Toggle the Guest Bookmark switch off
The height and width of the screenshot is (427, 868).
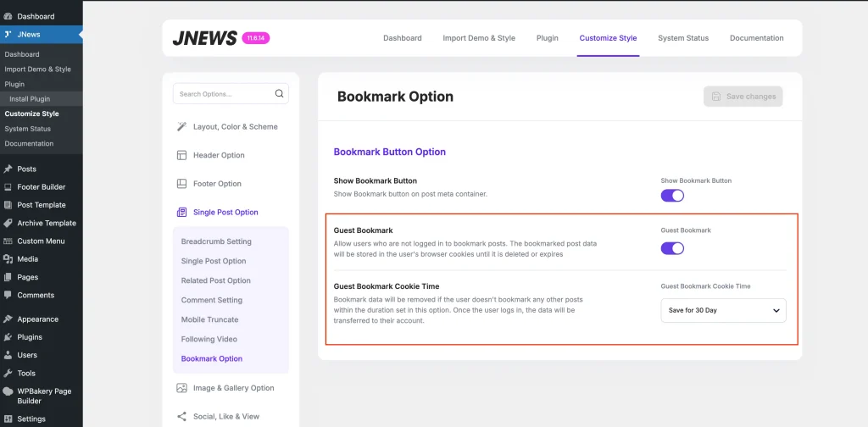[672, 248]
